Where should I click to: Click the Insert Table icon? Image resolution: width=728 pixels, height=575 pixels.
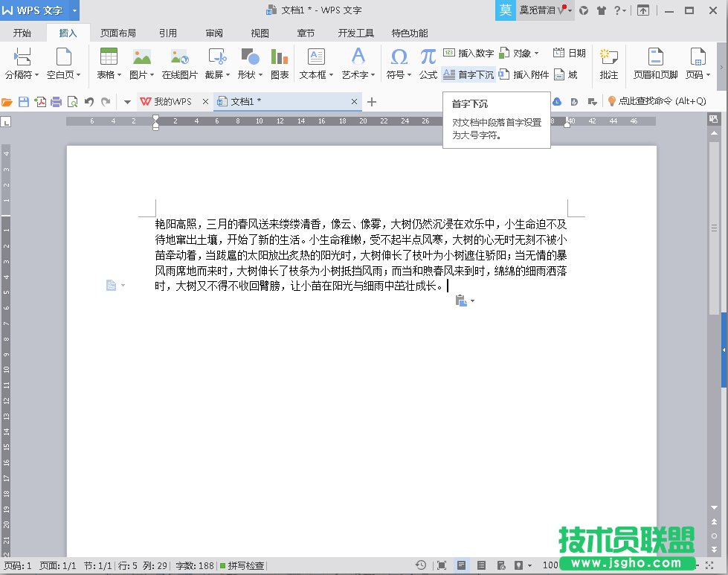[109, 57]
